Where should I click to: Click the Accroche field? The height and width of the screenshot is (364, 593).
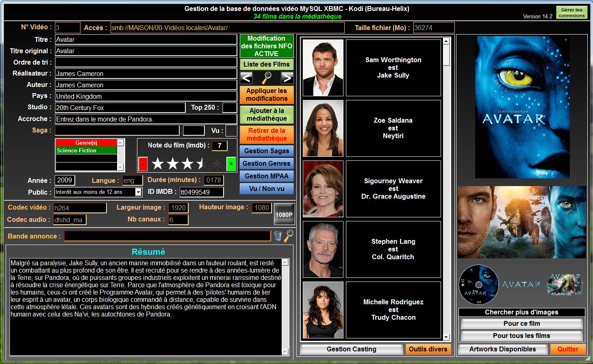146,119
